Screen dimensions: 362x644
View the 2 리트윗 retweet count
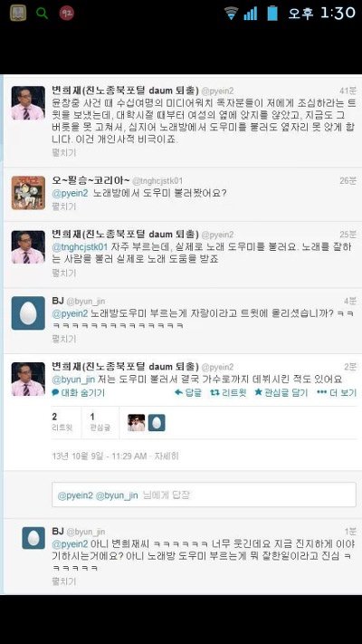[62, 422]
